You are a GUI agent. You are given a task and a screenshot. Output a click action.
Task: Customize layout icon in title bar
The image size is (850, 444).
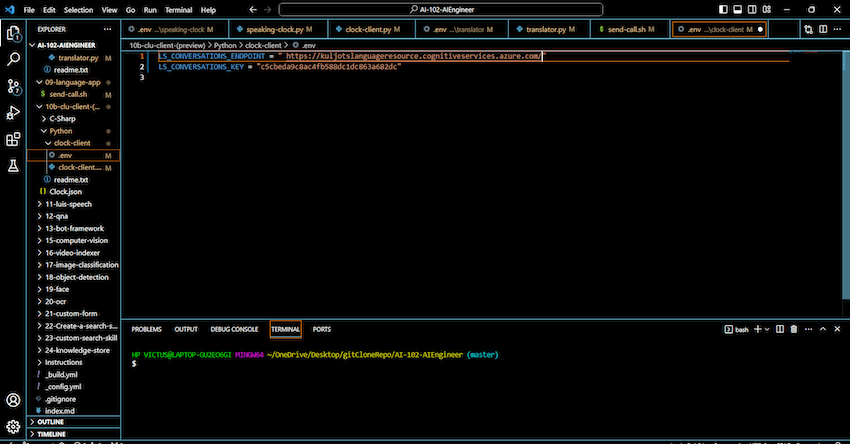click(767, 10)
